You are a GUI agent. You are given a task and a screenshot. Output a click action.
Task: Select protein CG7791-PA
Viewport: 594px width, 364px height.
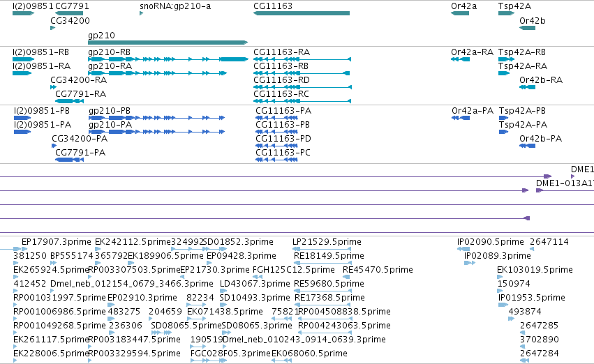coord(69,160)
